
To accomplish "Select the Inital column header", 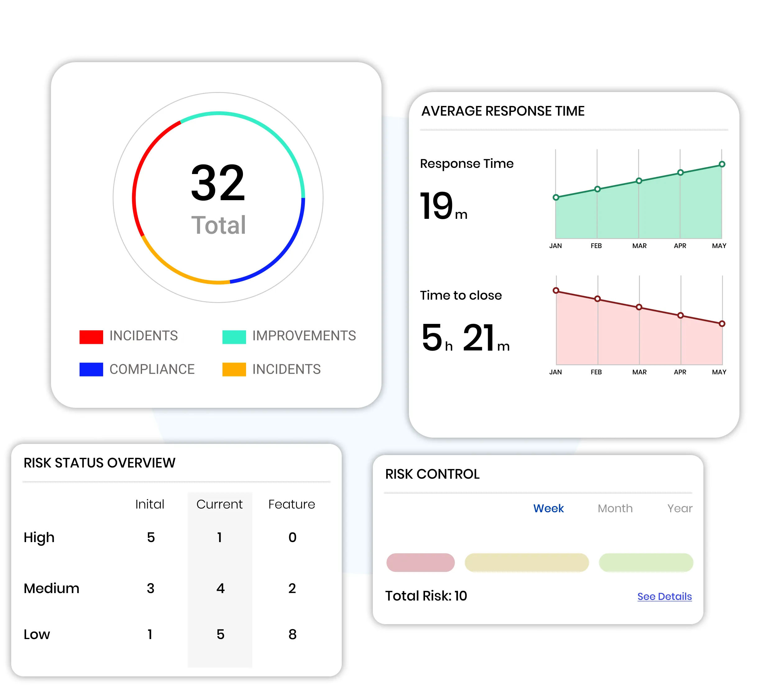I will pyautogui.click(x=149, y=504).
